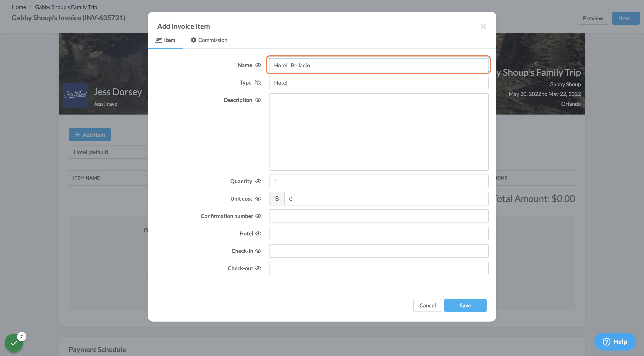Click the Orlando destination text
Screen dimensions: 644x356
571,104
